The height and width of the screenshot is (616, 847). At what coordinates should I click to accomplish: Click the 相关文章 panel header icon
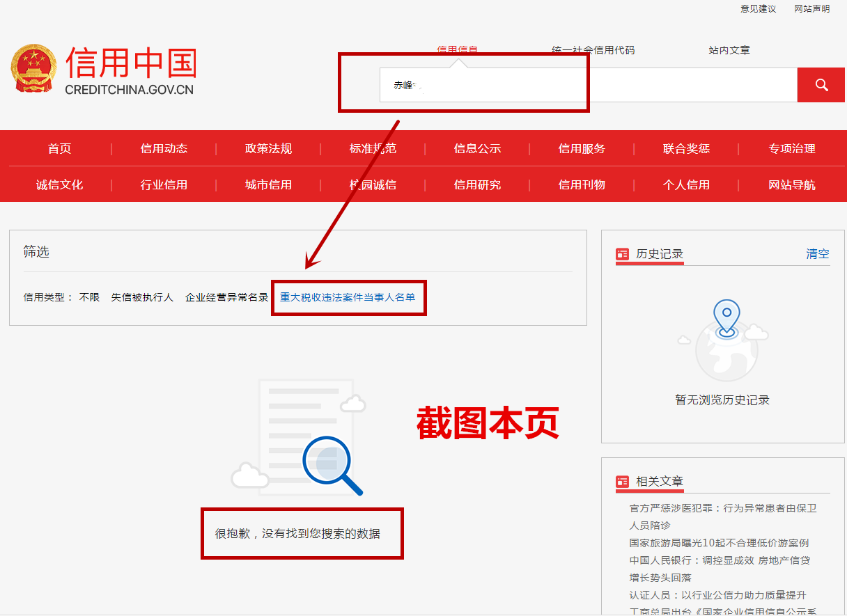tap(622, 482)
